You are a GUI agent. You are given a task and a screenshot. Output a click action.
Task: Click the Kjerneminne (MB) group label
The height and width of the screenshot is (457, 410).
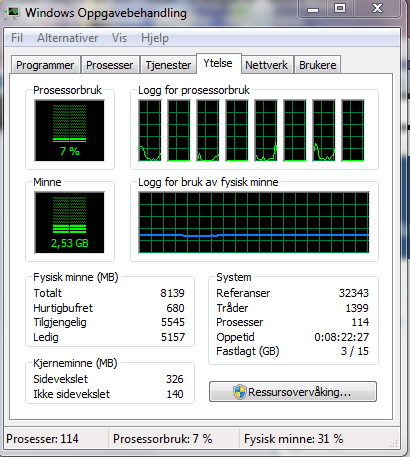[75, 363]
